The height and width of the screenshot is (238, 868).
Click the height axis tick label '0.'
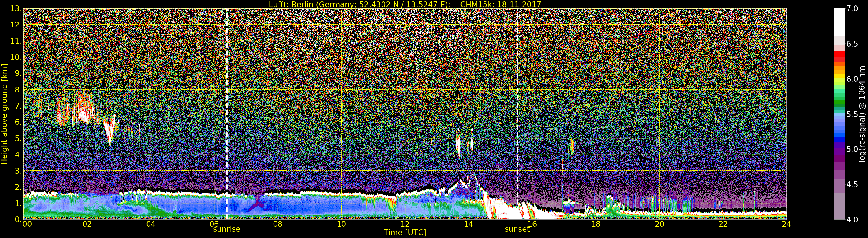pyautogui.click(x=18, y=219)
